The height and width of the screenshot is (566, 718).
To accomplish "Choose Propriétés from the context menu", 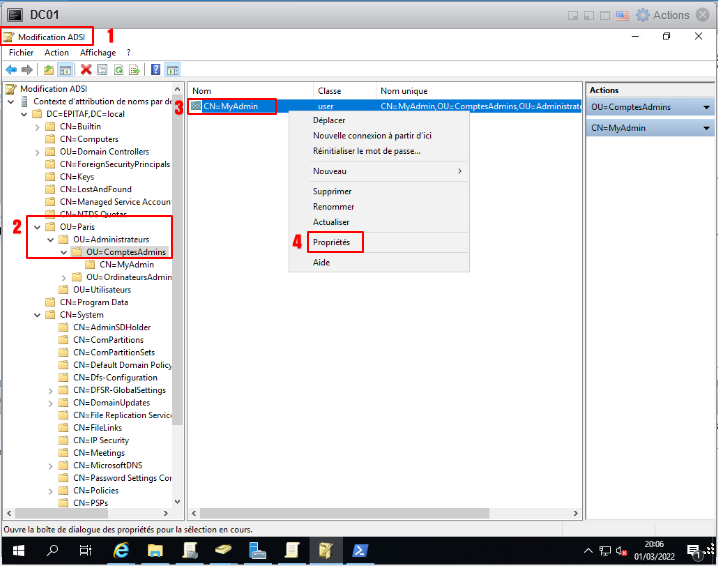I will [x=331, y=242].
